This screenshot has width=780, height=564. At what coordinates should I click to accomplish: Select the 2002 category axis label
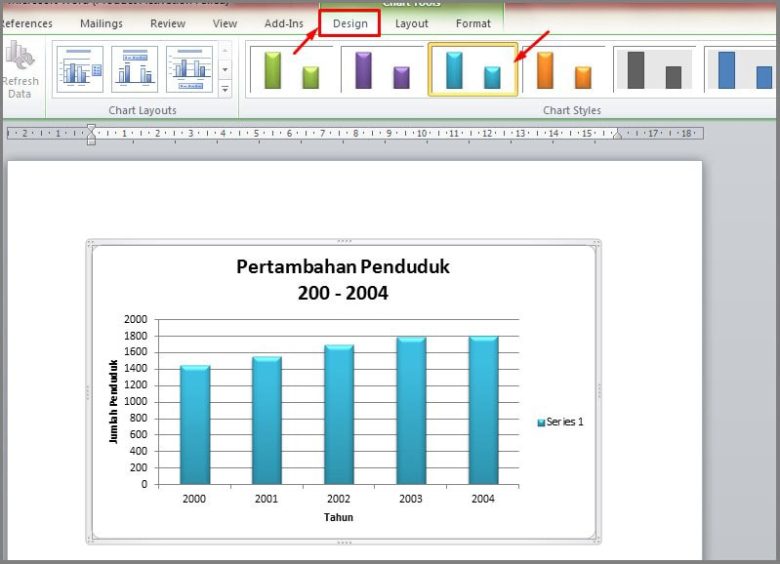tap(338, 499)
